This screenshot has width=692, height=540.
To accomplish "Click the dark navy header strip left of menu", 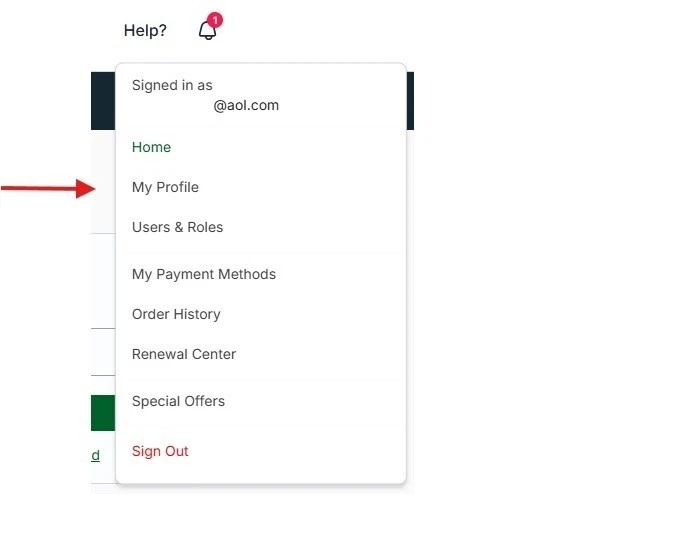I will point(103,101).
